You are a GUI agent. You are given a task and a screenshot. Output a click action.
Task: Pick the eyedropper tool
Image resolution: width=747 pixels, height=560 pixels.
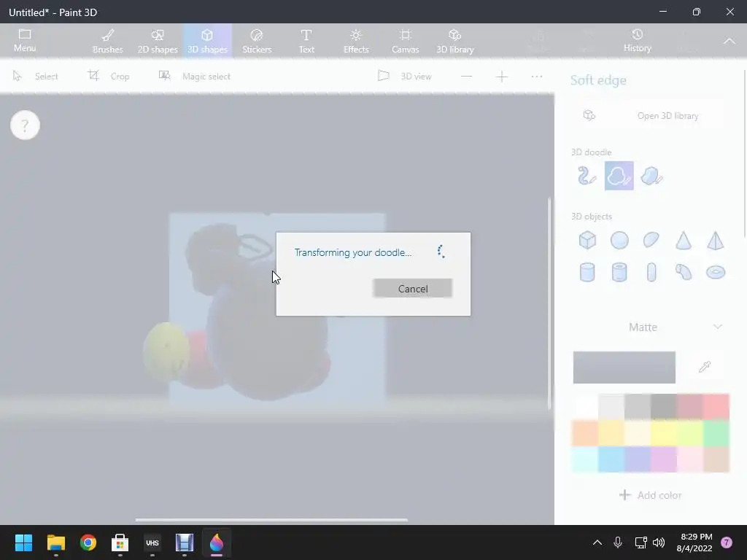point(705,367)
